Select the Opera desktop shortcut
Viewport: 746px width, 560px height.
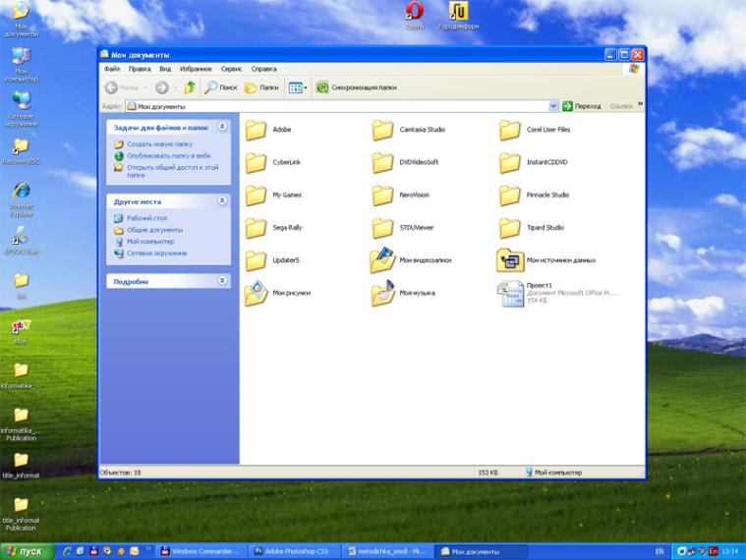tap(415, 15)
